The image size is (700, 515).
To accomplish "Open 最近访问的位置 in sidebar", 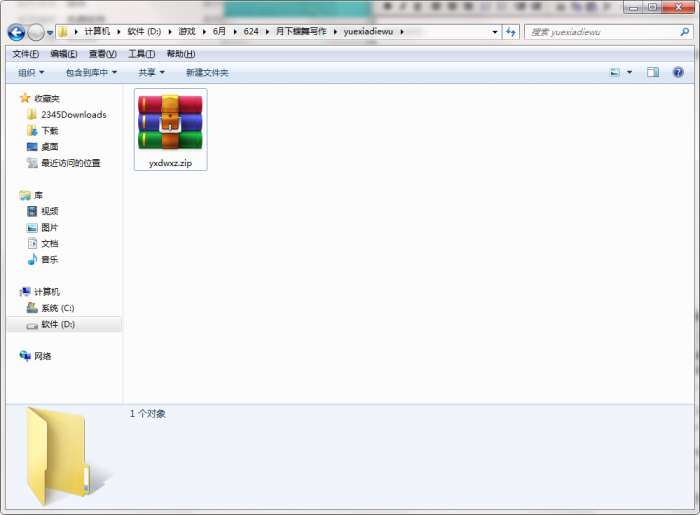I will [x=71, y=163].
